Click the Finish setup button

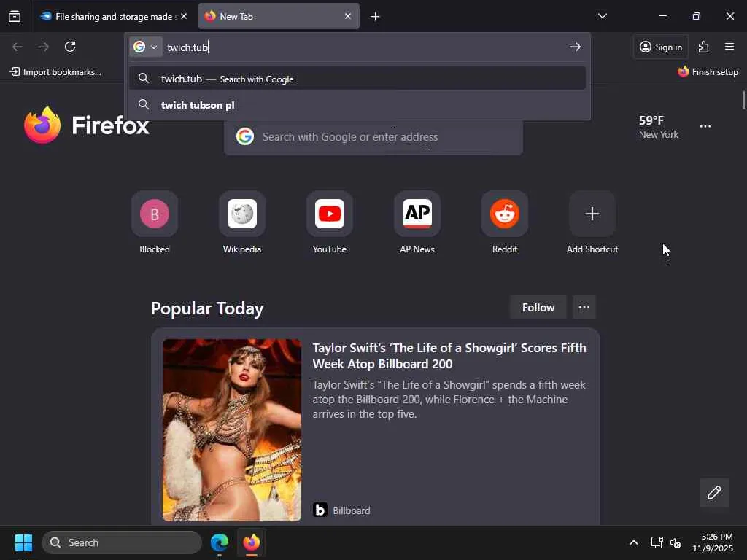tap(708, 72)
